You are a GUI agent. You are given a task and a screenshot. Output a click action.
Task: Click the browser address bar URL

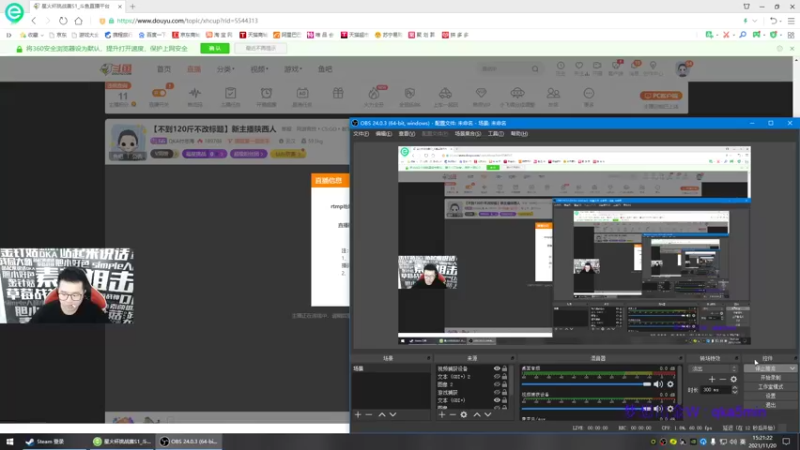(x=187, y=21)
